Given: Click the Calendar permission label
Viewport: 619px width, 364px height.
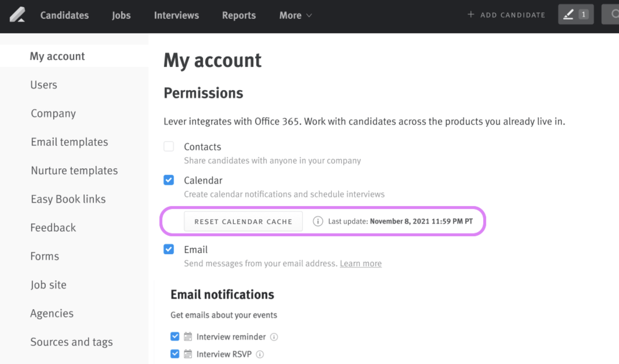Looking at the screenshot, I should [x=203, y=180].
